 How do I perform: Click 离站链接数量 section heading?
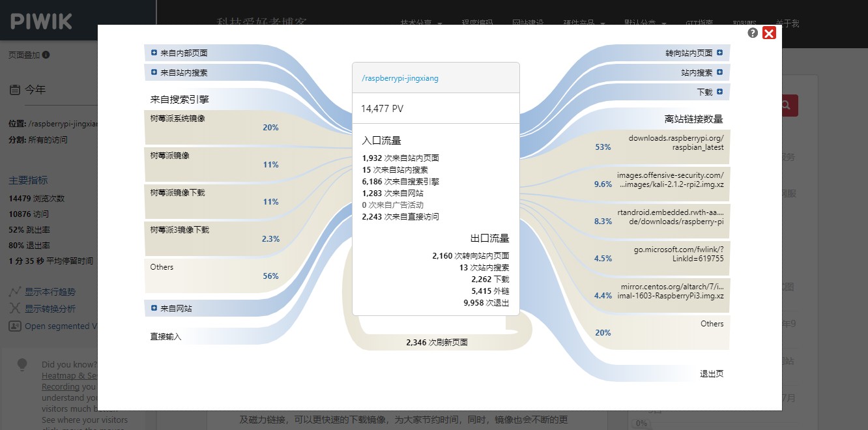(694, 119)
